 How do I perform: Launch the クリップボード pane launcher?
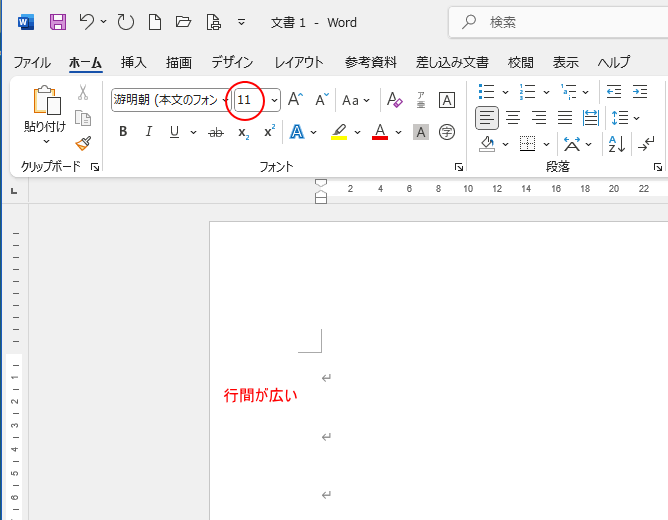coord(95,167)
